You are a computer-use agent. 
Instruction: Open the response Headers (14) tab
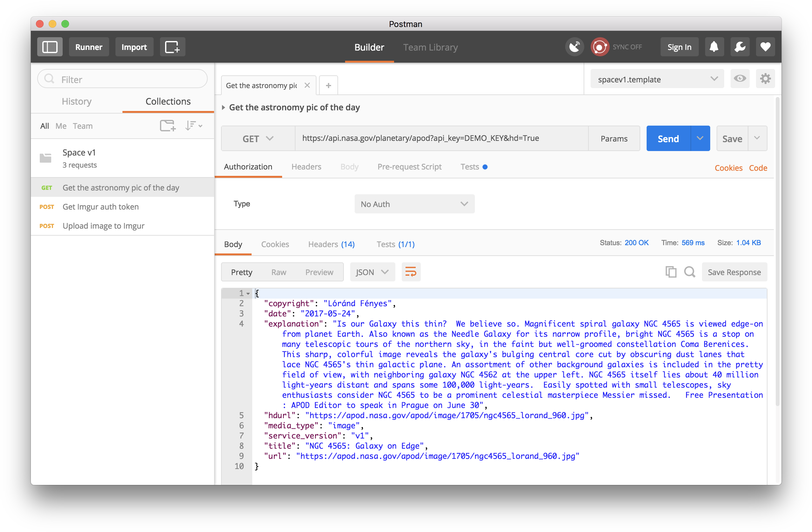(331, 244)
